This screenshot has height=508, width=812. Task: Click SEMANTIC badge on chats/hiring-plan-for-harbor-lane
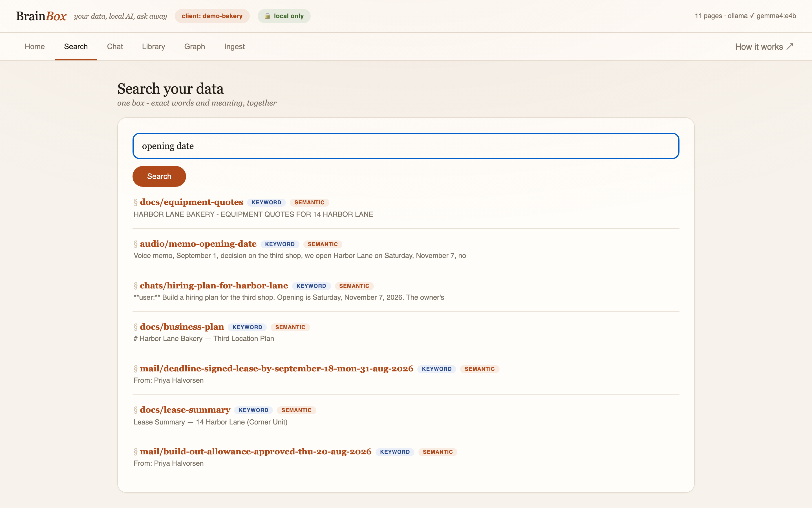pos(354,286)
